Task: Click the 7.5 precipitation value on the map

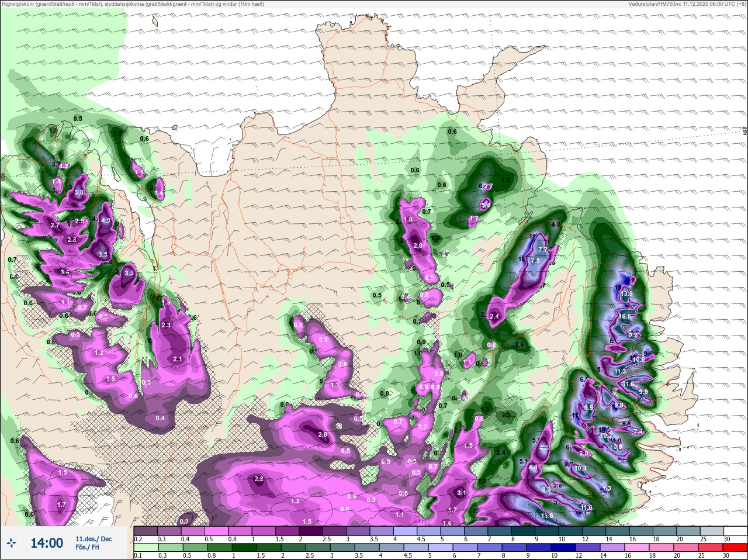Action: pyautogui.click(x=535, y=261)
